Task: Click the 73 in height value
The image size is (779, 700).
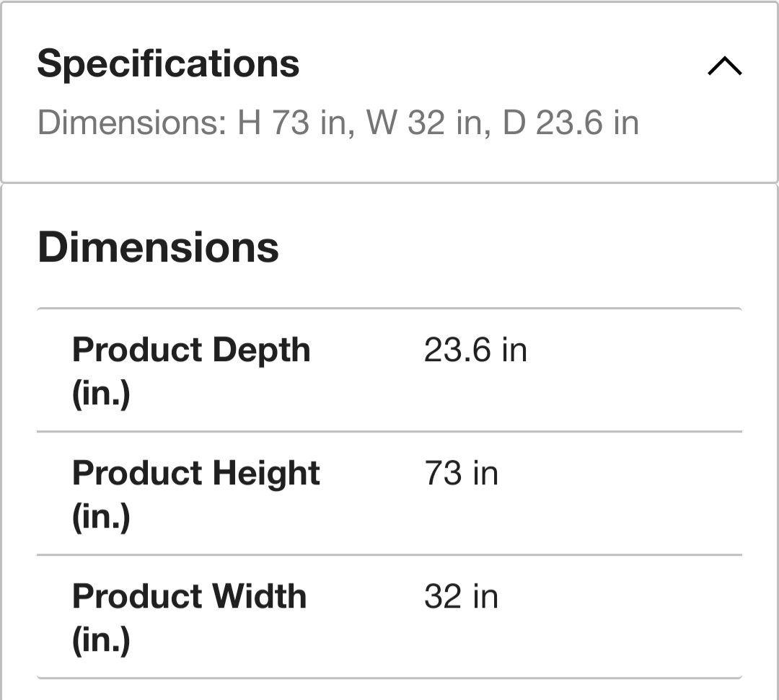Action: pyautogui.click(x=461, y=474)
